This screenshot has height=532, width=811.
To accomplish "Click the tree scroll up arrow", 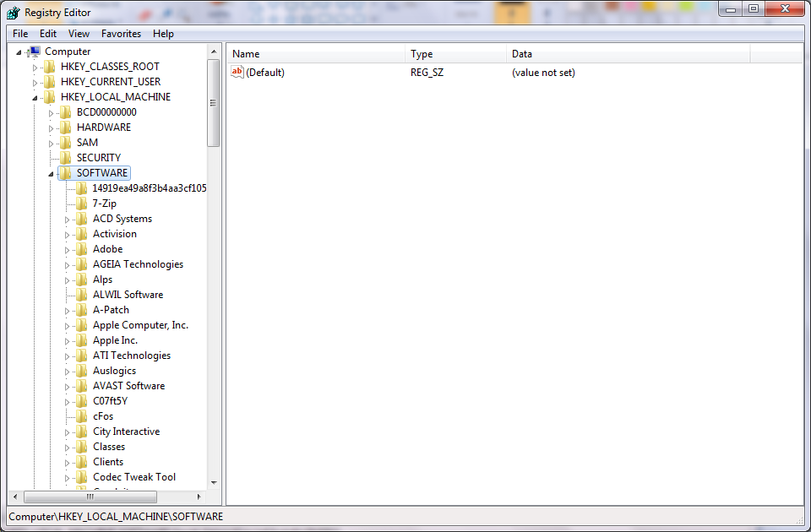I will (214, 52).
